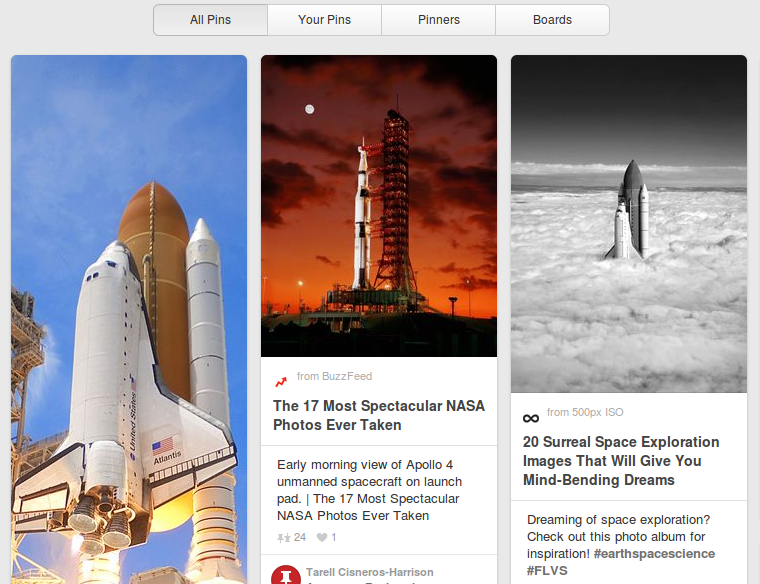Select the Pinners tab
Screen dimensions: 760x584
tap(439, 20)
